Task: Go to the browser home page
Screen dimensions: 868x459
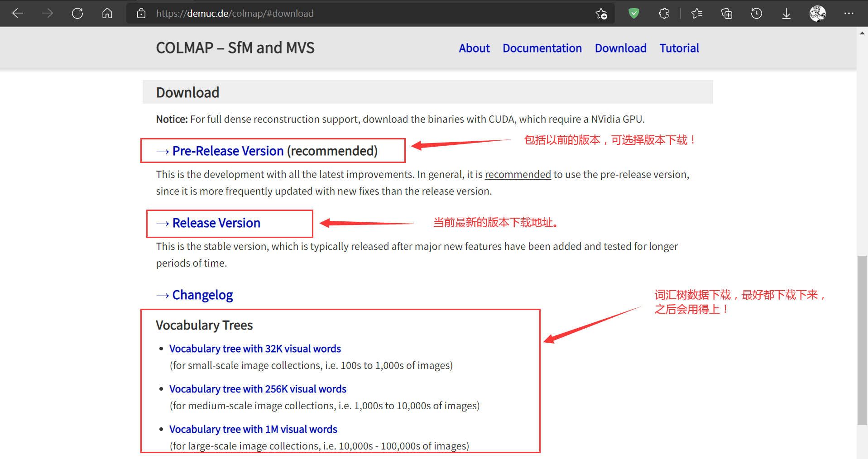Action: click(107, 13)
